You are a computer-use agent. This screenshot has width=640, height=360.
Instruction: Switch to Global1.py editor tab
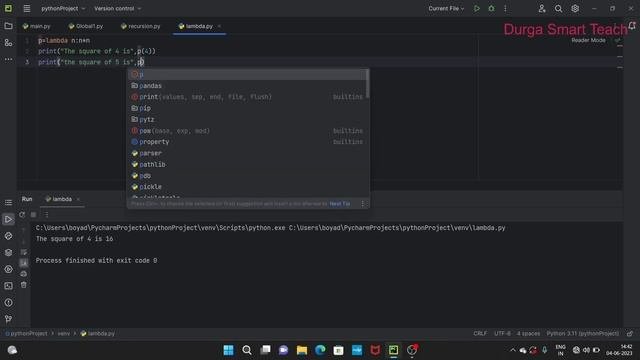86,26
